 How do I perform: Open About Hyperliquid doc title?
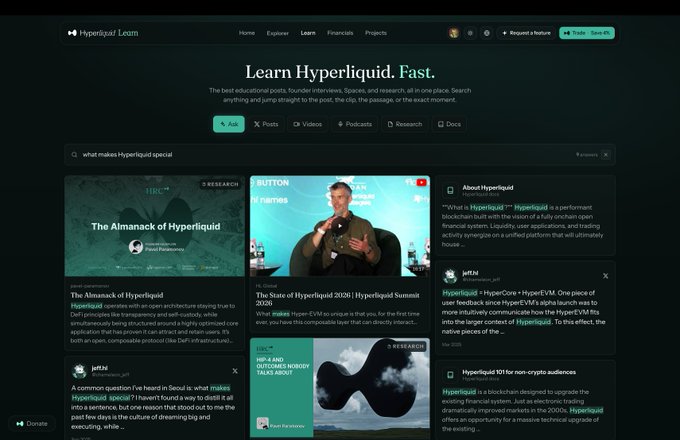point(488,188)
